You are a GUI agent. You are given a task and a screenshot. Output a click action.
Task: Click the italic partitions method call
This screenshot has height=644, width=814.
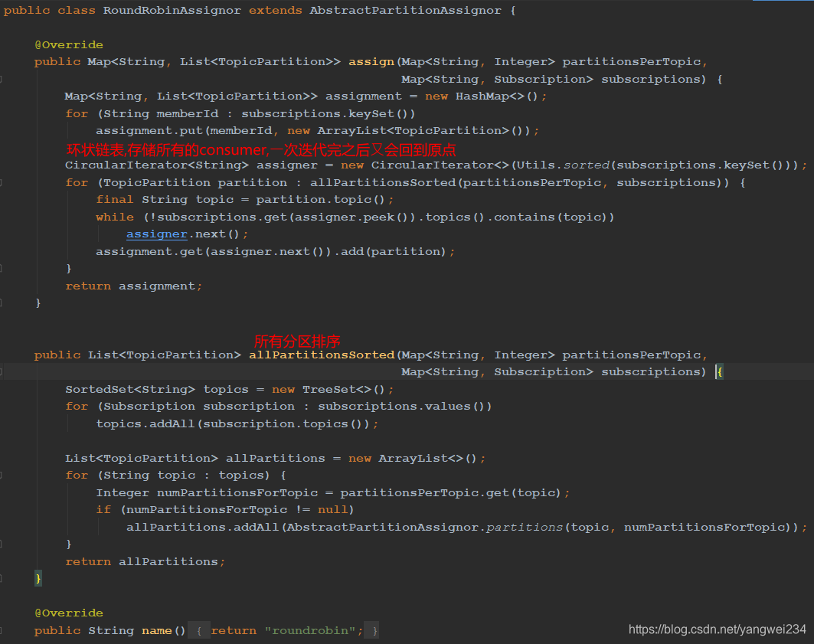click(525, 528)
